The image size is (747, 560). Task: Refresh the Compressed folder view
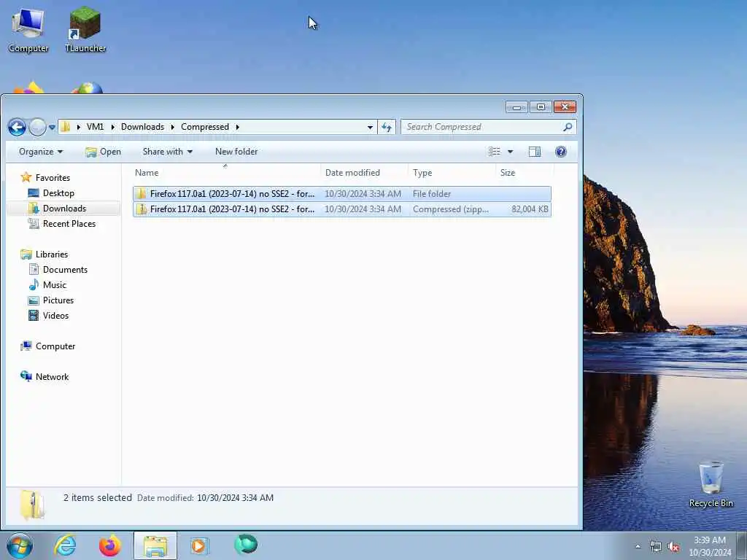tap(387, 127)
